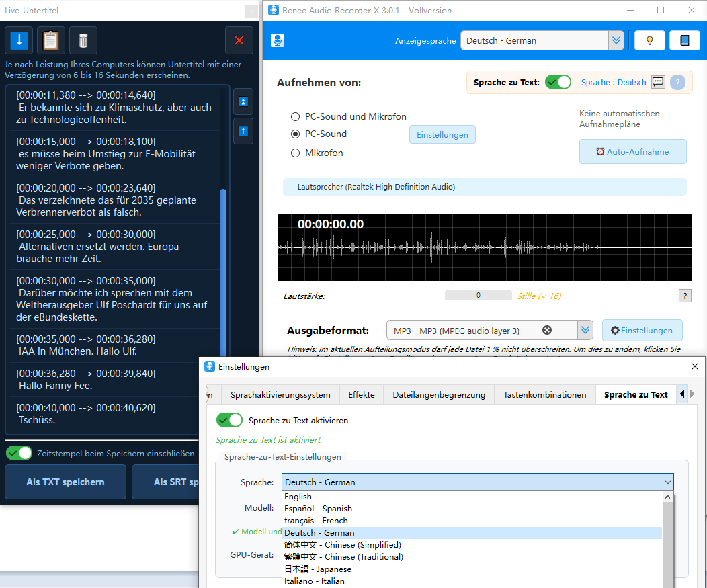Click the Sprache : Deutsch link

613,82
